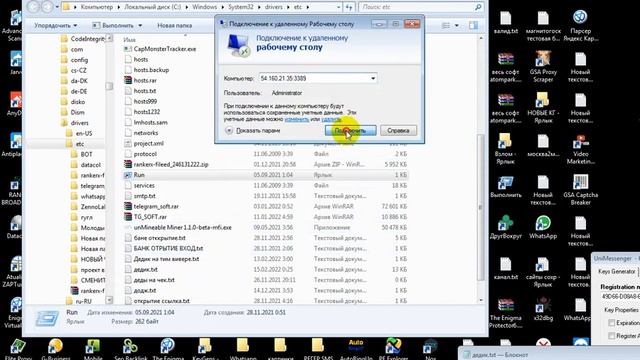This screenshot has height=360, width=640.
Task: Select the drivers folder in tree
Action: (x=80, y=122)
